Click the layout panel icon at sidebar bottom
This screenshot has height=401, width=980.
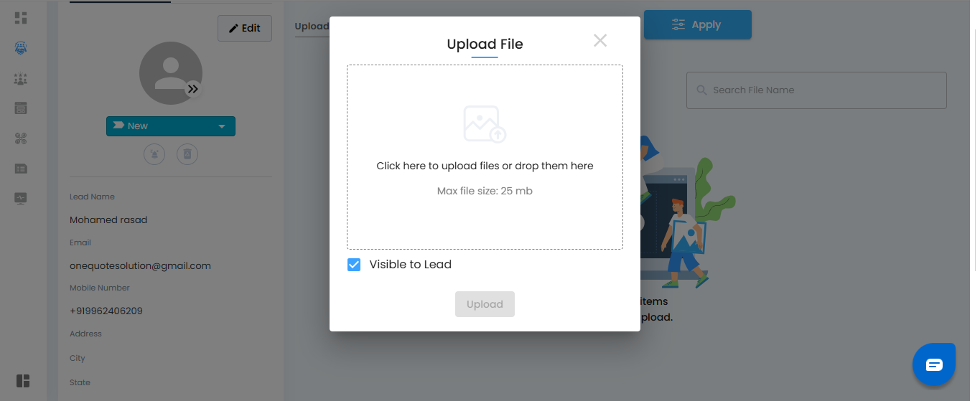(22, 381)
